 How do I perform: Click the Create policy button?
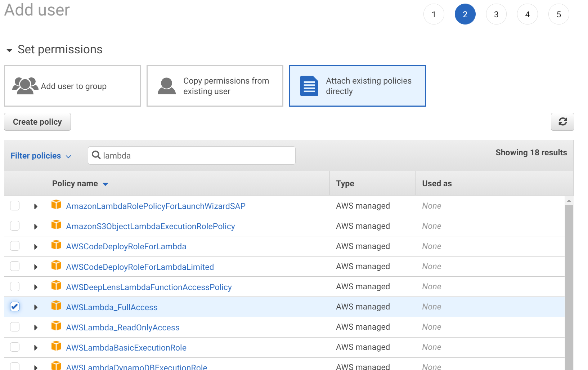(x=37, y=122)
